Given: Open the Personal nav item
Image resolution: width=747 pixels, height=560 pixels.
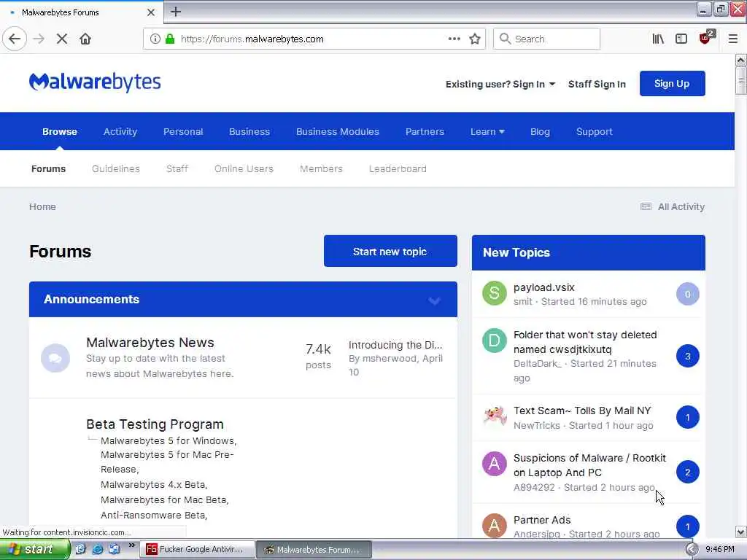Looking at the screenshot, I should pyautogui.click(x=183, y=132).
